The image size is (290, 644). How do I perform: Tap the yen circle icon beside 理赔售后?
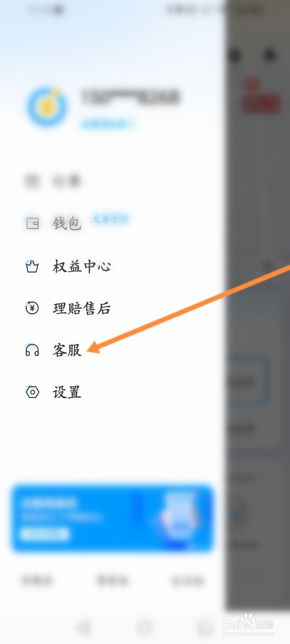click(x=32, y=308)
